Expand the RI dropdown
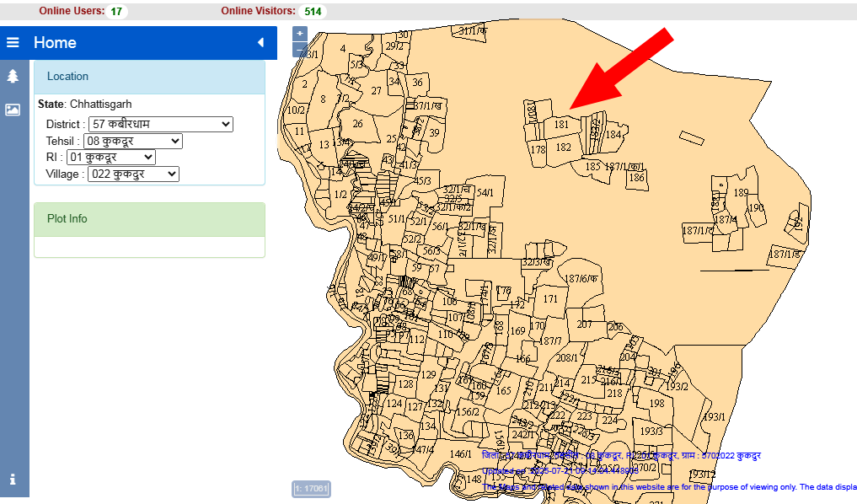 tap(110, 157)
